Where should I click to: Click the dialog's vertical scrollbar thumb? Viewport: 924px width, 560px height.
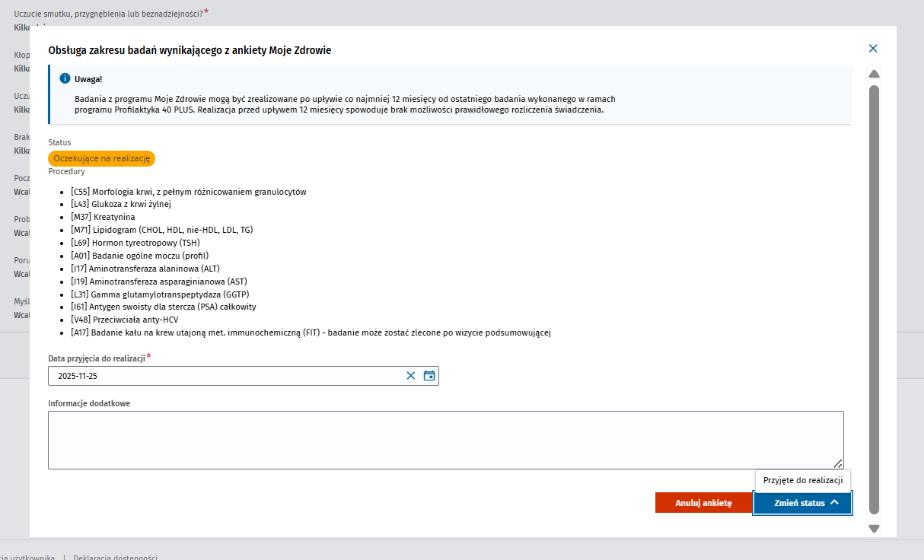874,297
